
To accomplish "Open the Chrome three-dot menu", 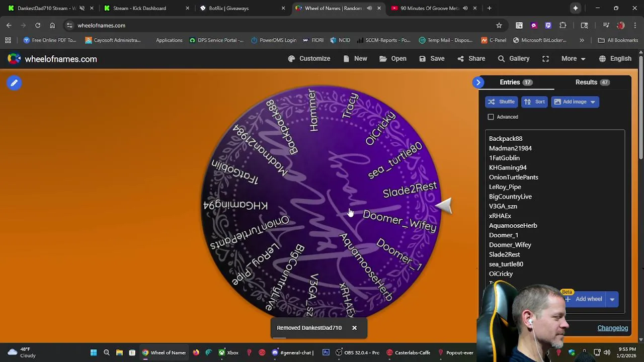I will coord(635,25).
